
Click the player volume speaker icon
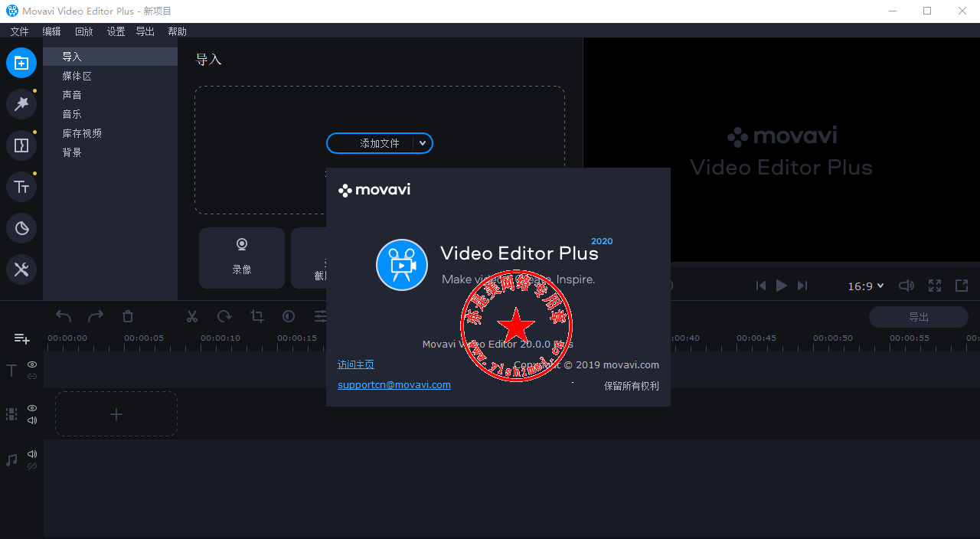click(x=906, y=286)
